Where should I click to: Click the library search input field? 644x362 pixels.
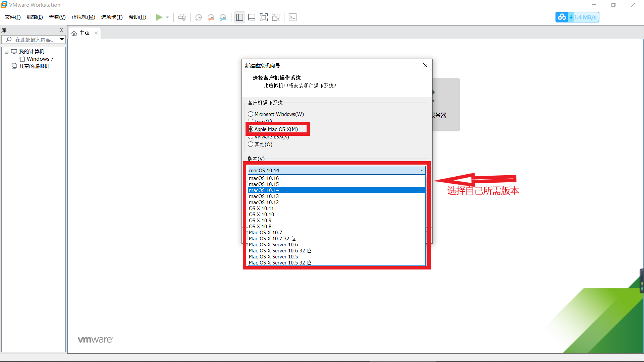35,40
